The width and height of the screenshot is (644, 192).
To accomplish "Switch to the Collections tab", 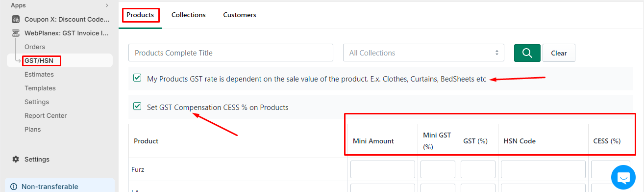I will (188, 15).
